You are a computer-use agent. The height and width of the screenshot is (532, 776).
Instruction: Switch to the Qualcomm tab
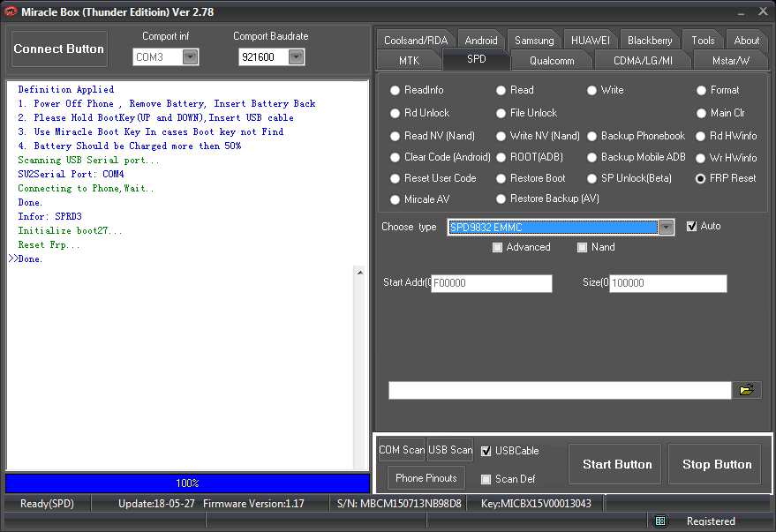click(x=552, y=60)
